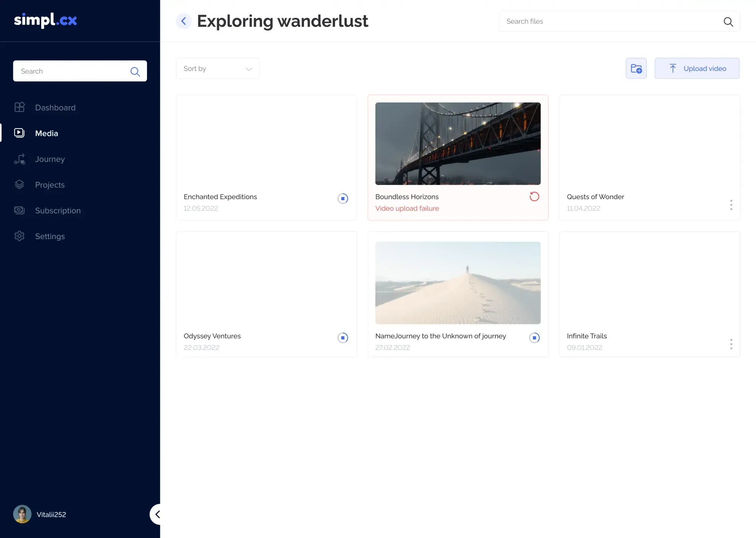Navigate back from Exploring wanderlust
Viewport: 756px width, 538px height.
[x=184, y=21]
